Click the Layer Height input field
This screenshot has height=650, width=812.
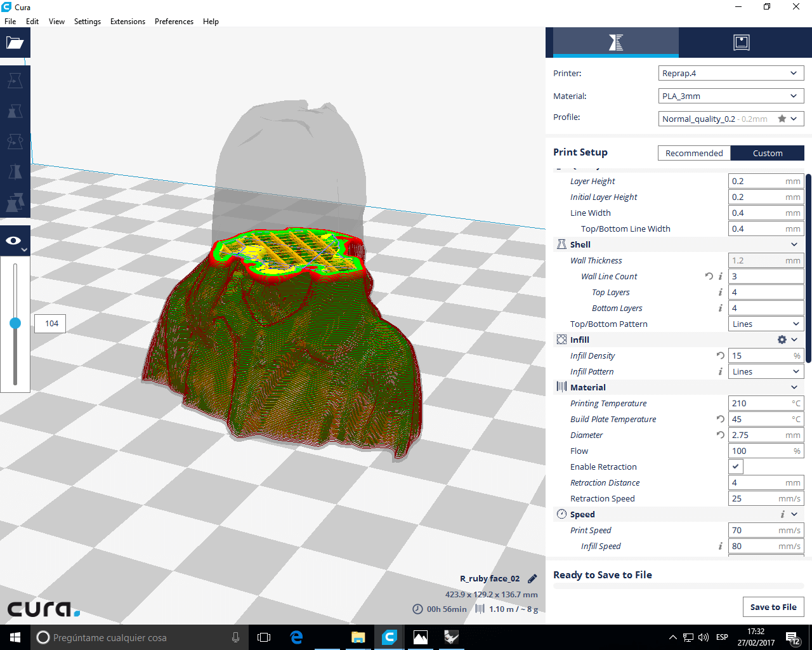pos(766,181)
